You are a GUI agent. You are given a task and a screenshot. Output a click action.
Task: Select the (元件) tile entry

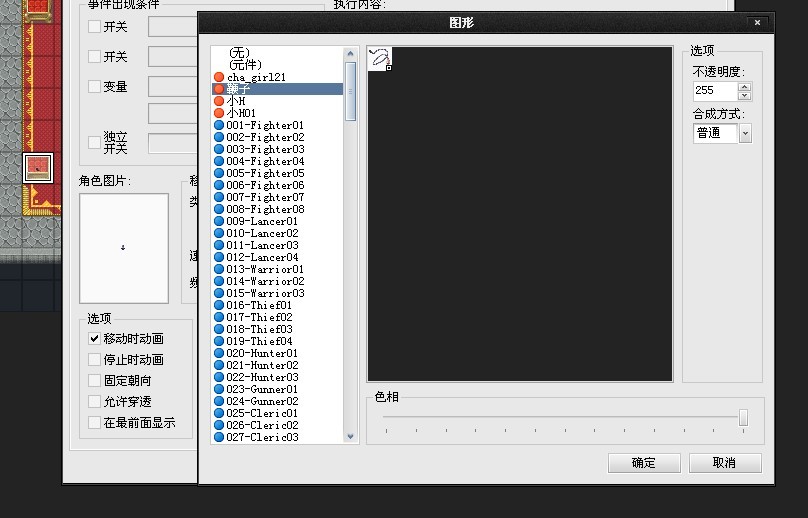277,65
